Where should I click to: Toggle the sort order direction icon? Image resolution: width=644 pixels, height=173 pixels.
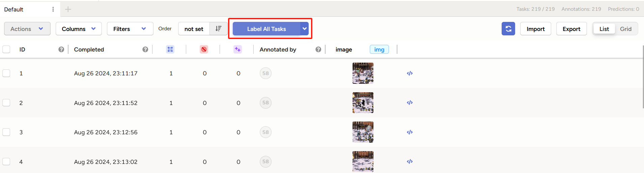pyautogui.click(x=218, y=29)
